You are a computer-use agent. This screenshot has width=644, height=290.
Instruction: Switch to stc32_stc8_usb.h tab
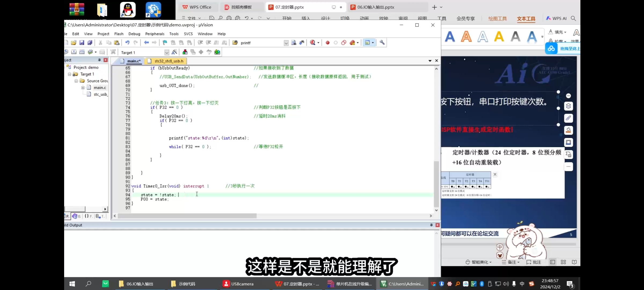(x=169, y=61)
